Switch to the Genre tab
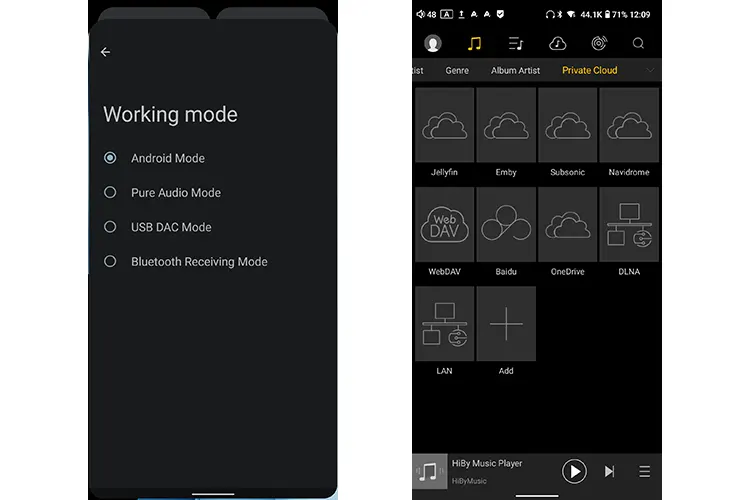Viewport: 750px width, 500px height. 457,70
